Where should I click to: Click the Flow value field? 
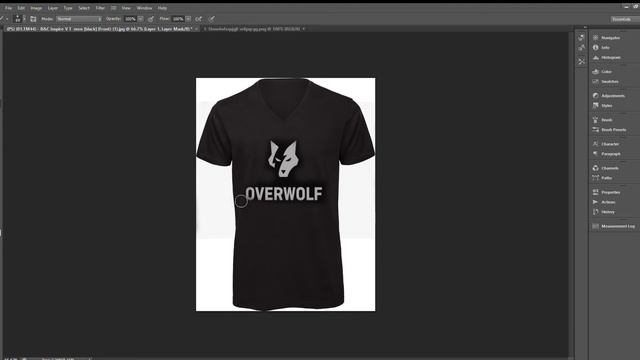point(178,19)
